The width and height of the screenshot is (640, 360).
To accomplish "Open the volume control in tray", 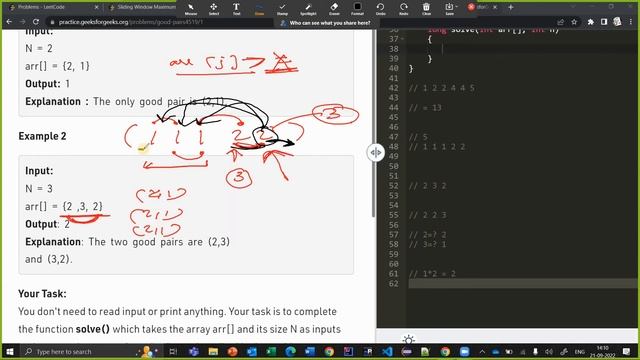I will 549,351.
